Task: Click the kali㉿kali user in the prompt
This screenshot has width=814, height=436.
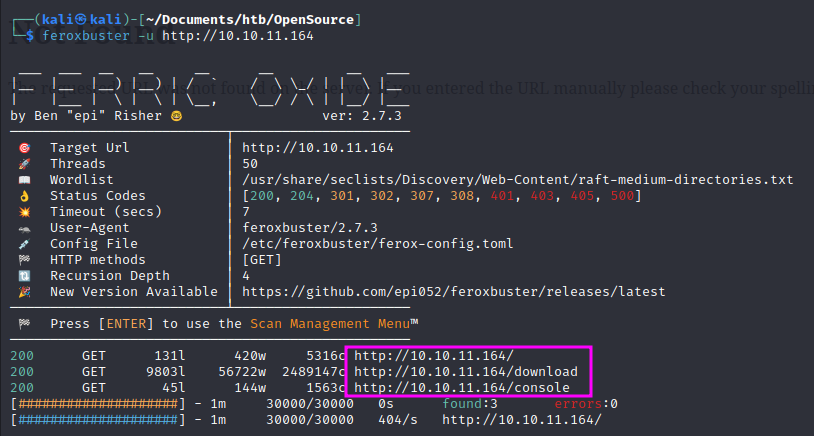Action: pos(82,20)
